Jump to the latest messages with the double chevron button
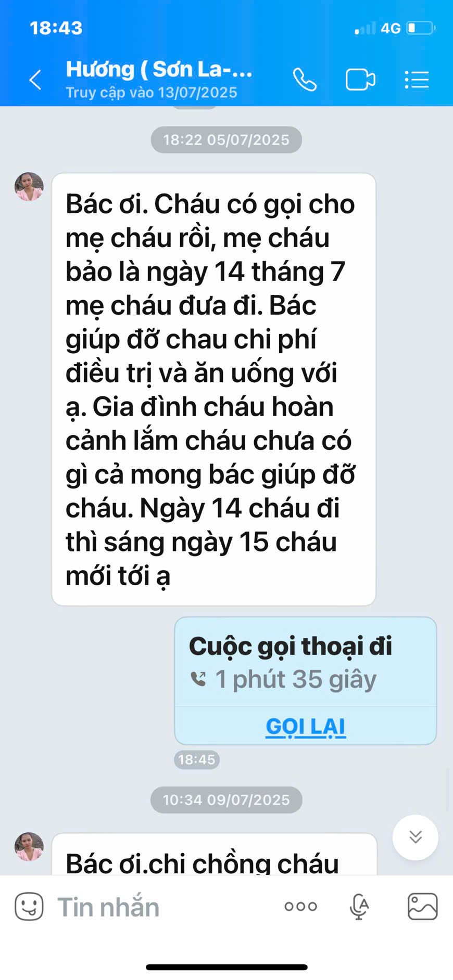The width and height of the screenshot is (453, 980). coord(415,837)
